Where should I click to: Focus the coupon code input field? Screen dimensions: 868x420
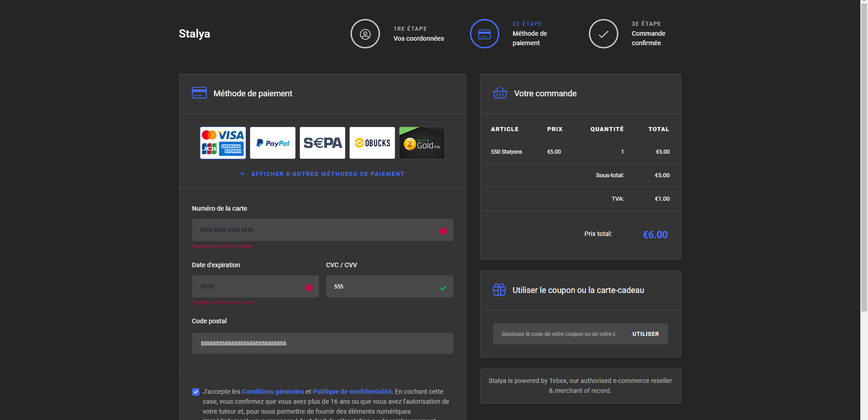(x=559, y=334)
